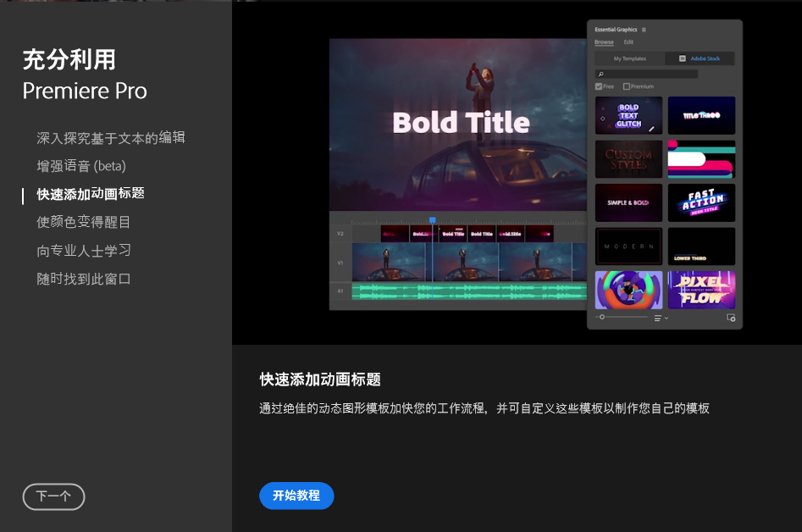This screenshot has width=802, height=532.
Task: Go to the 向专业人士学习 topic
Action: tap(83, 251)
